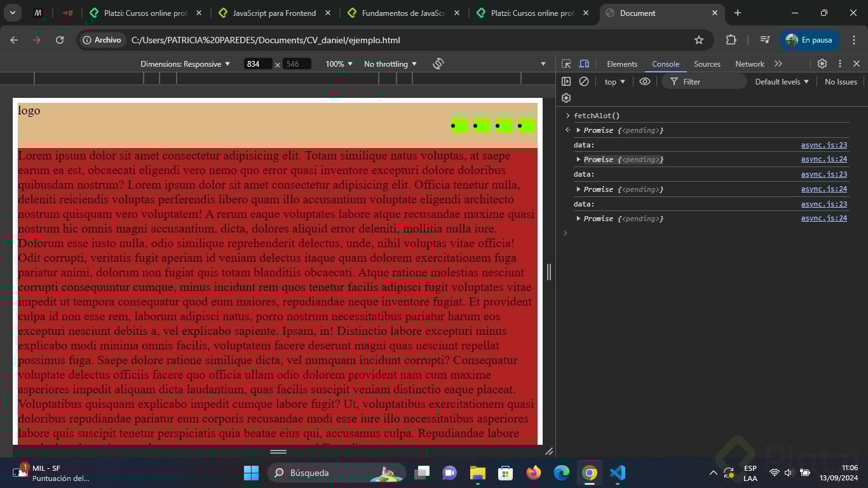Open the first async.js:23 source link
The image size is (868, 488).
pyautogui.click(x=824, y=145)
